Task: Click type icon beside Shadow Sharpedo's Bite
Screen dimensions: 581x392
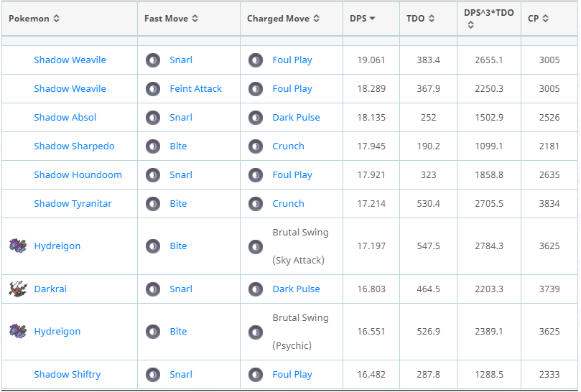Action: tap(153, 146)
